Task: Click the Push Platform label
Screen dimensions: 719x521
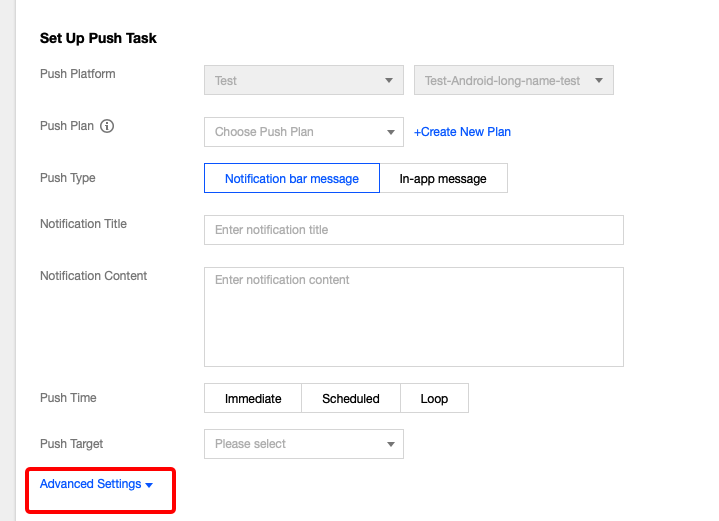Action: coord(78,74)
